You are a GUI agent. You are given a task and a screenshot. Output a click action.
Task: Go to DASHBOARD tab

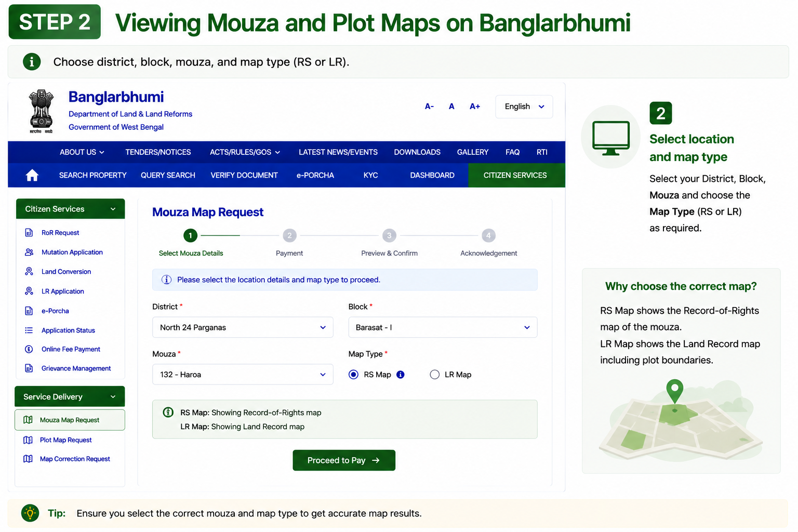tap(432, 176)
